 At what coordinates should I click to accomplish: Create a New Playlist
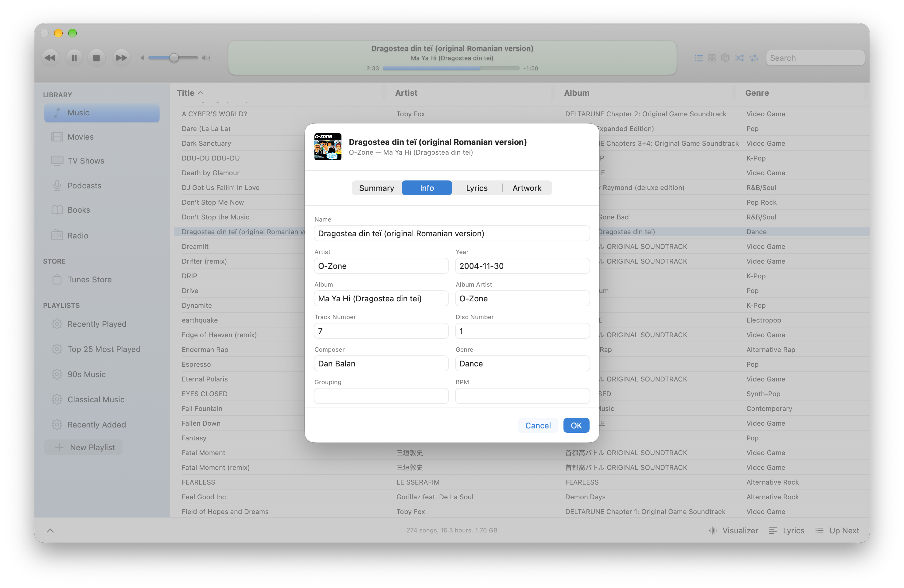[84, 447]
